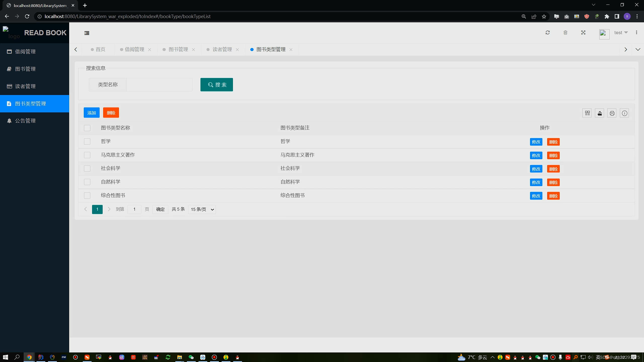Click the 搜索 button
The image size is (644, 362).
[217, 85]
